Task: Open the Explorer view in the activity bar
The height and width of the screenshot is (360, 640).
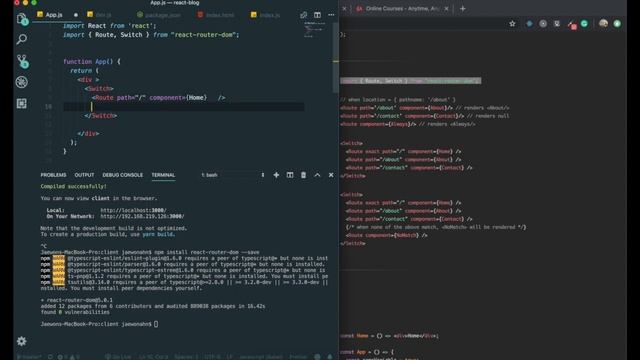Action: click(x=22, y=19)
